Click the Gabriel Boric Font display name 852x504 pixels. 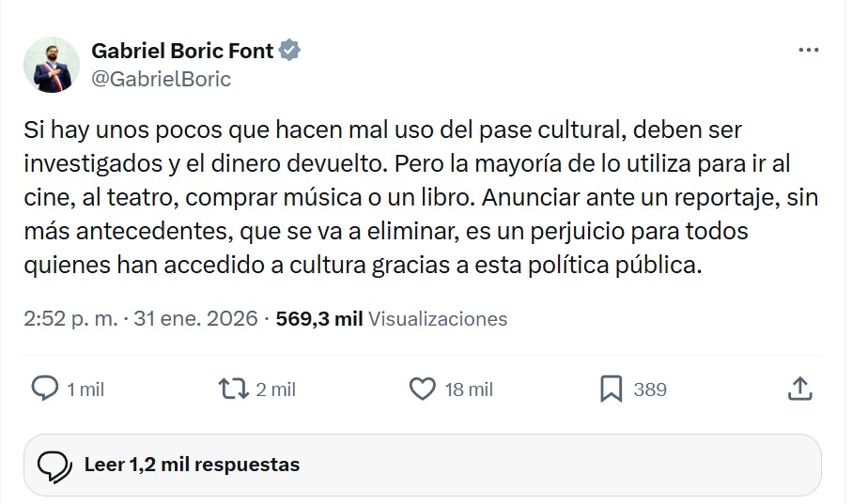pyautogui.click(x=182, y=51)
